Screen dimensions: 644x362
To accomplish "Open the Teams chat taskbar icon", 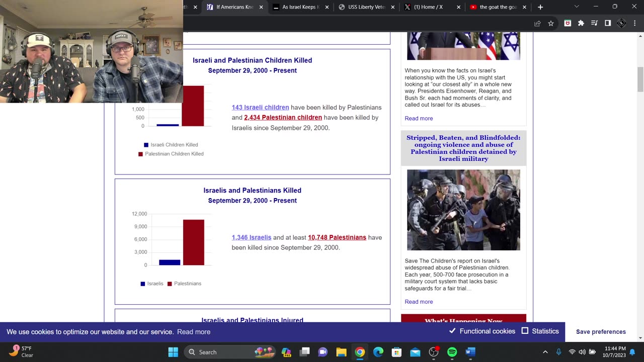I will point(323,352).
